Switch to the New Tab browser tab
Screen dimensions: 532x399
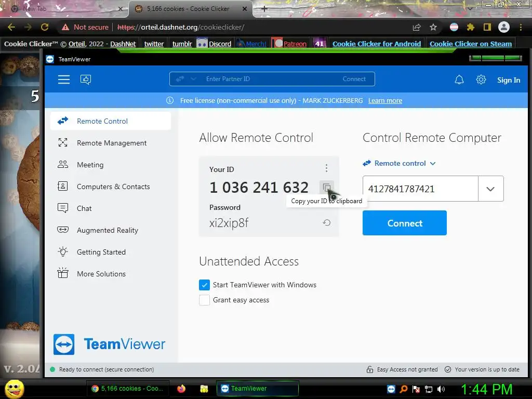[x=64, y=9]
